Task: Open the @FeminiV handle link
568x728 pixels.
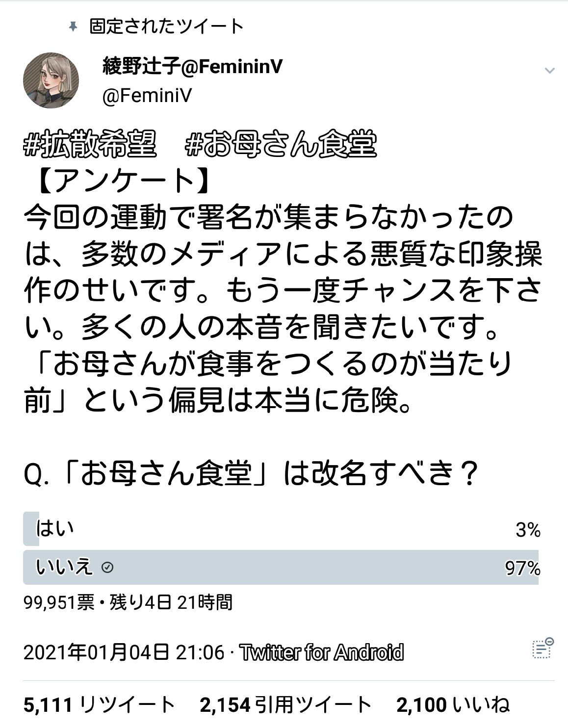Action: tap(147, 95)
